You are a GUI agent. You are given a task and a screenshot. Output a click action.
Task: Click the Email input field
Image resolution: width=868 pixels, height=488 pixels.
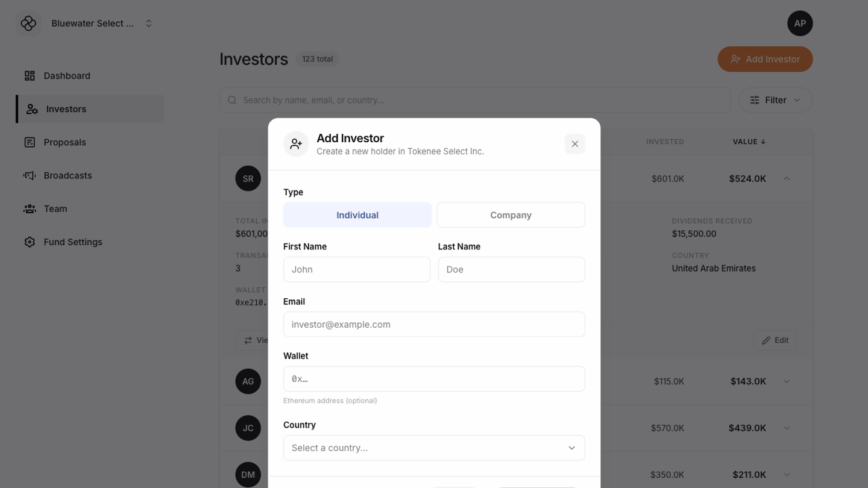click(x=434, y=324)
